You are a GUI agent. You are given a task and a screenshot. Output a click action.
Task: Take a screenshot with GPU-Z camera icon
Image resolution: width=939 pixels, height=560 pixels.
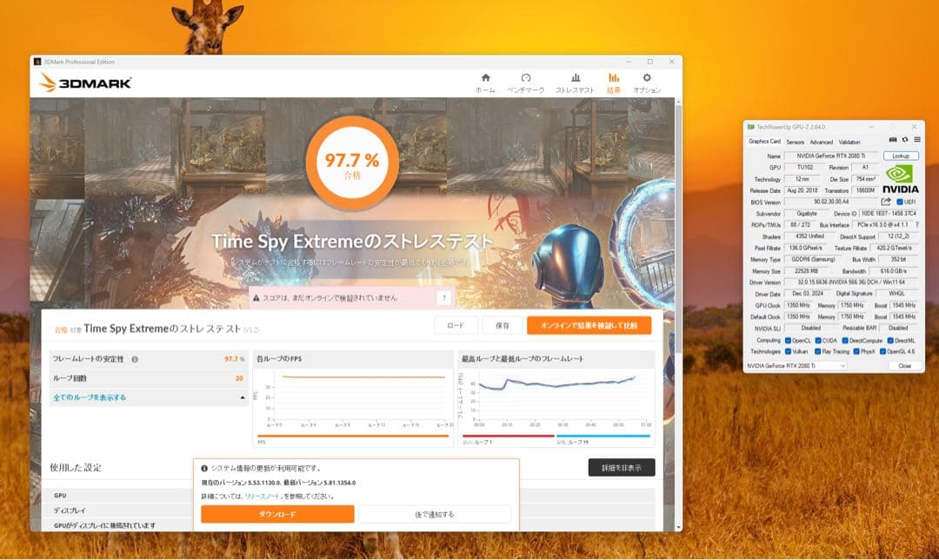click(x=892, y=139)
